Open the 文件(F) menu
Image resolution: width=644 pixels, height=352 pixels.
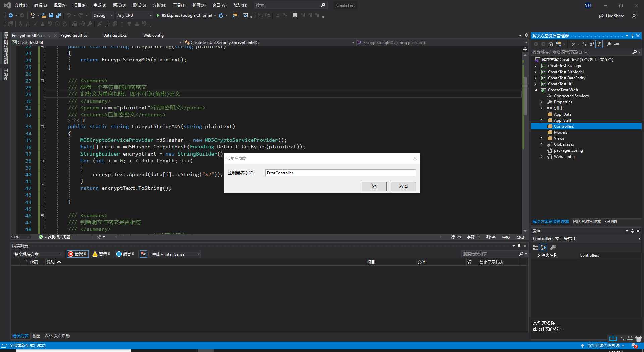tap(21, 5)
